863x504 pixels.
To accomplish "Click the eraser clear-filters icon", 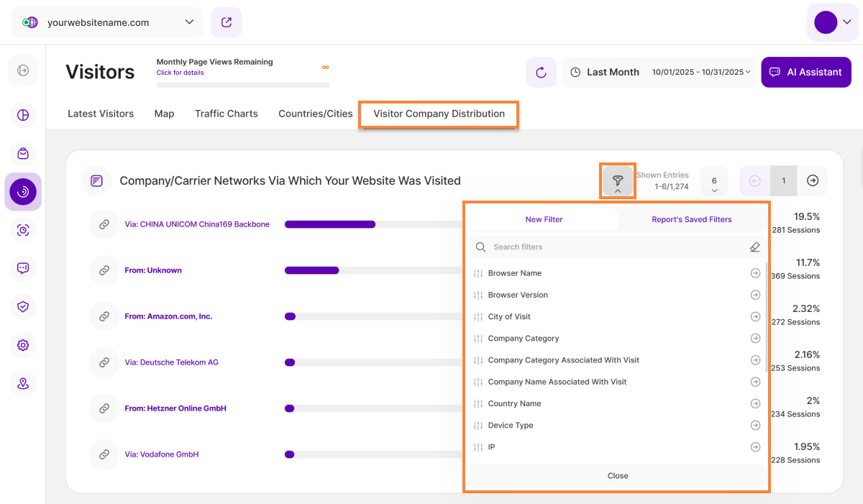I will click(x=754, y=247).
